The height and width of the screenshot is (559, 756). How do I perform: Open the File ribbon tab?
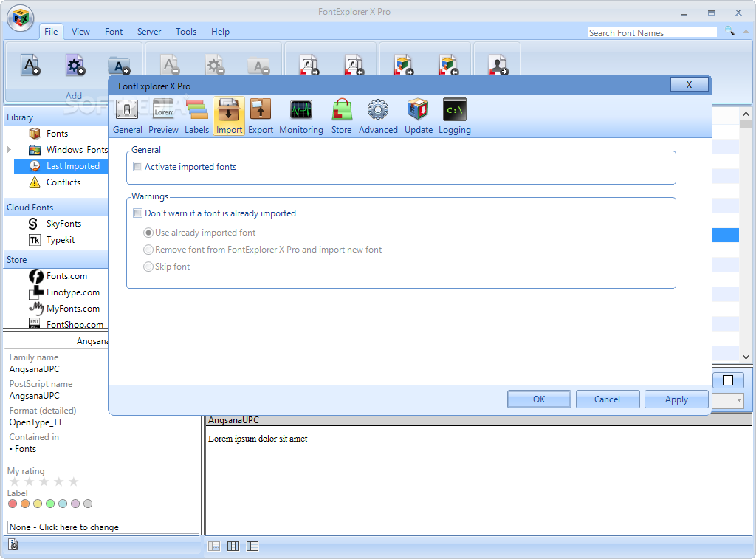[51, 31]
